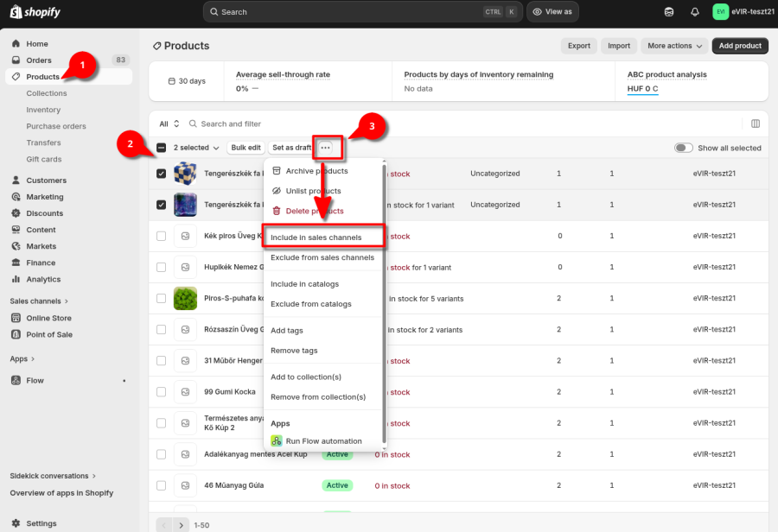The height and width of the screenshot is (532, 778).
Task: Click the top Search field
Action: pos(363,12)
